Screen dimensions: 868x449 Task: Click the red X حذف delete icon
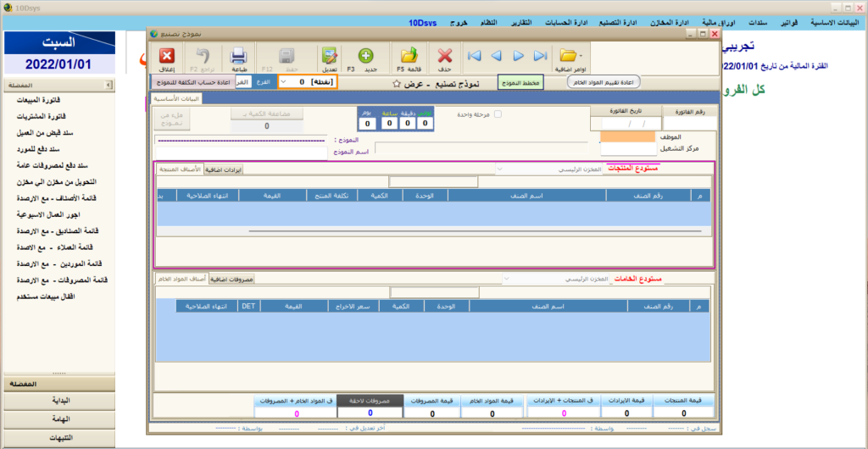(x=445, y=55)
